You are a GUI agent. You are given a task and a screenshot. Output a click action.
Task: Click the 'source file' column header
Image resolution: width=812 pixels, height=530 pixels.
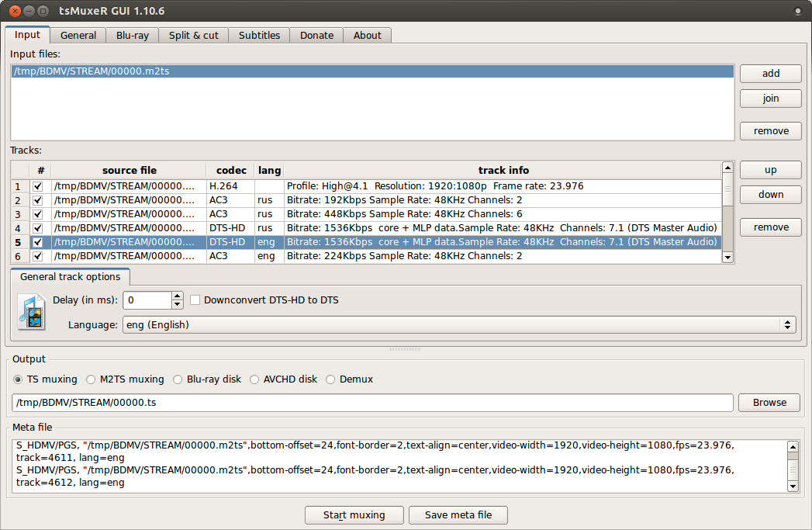pyautogui.click(x=129, y=171)
